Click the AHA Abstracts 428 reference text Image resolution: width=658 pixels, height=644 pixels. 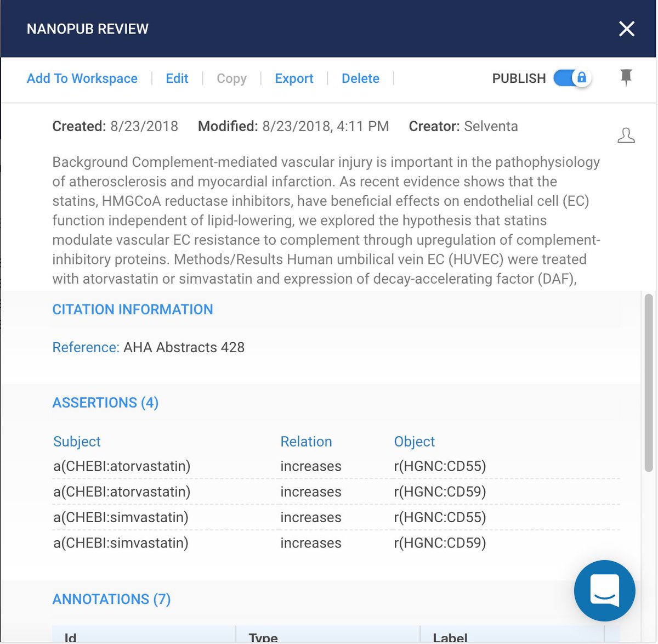click(x=184, y=347)
